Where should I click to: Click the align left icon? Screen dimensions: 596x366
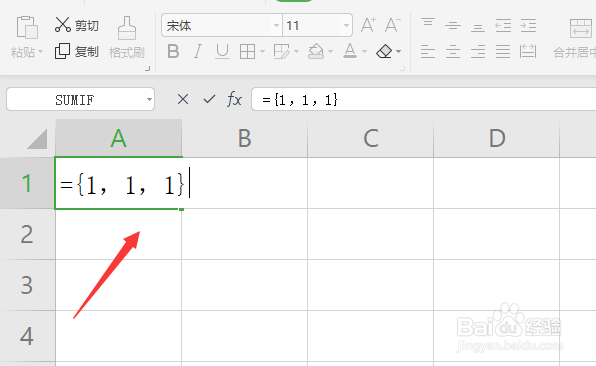(x=428, y=51)
